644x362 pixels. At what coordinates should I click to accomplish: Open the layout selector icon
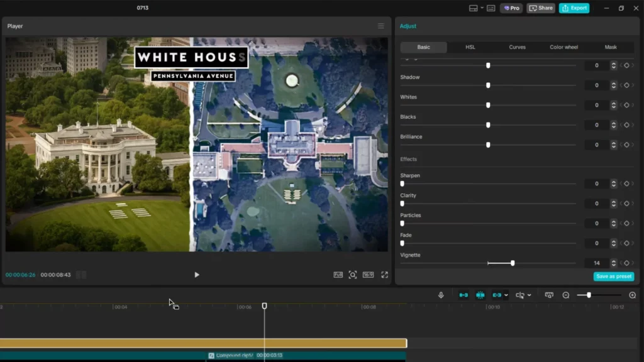click(473, 8)
